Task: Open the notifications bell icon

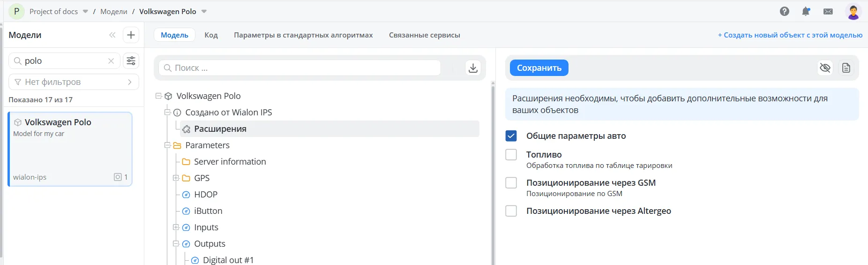Action: pyautogui.click(x=806, y=12)
